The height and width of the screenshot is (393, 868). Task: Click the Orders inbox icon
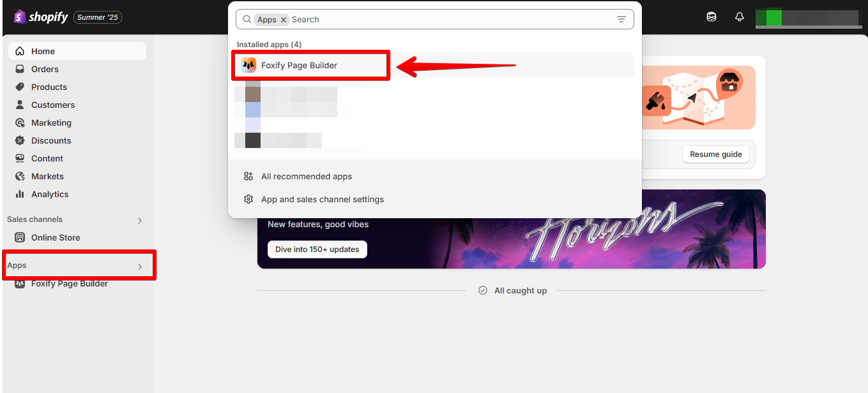(x=20, y=69)
